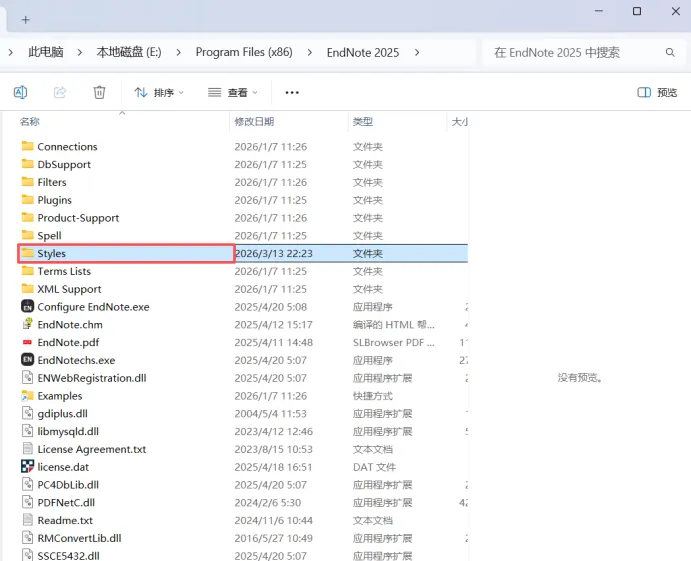Go to 此电脑 in breadcrumb

(46, 52)
